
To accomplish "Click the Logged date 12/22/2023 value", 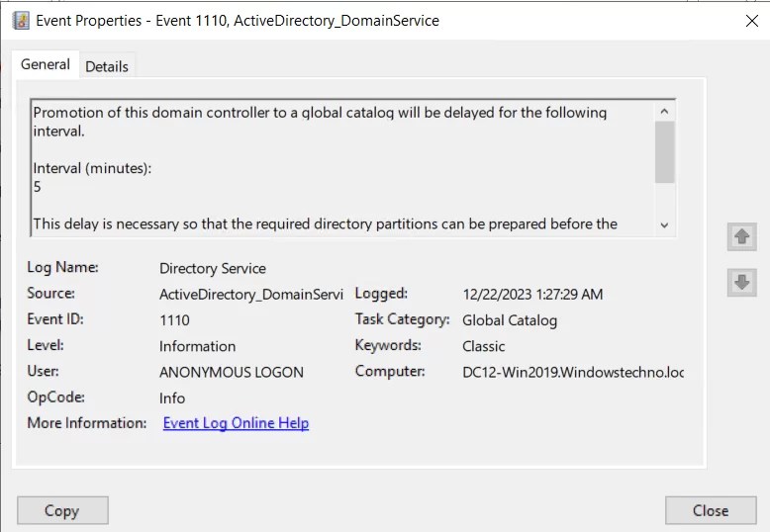I will coord(532,294).
